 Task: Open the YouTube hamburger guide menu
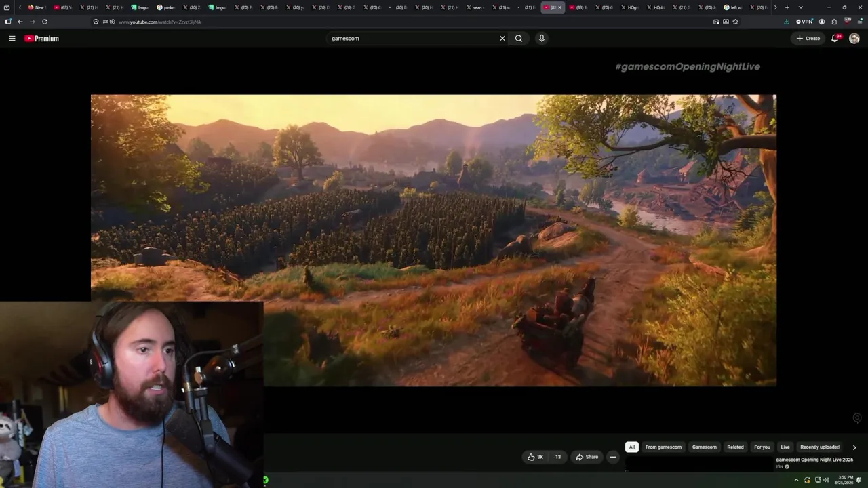(12, 39)
